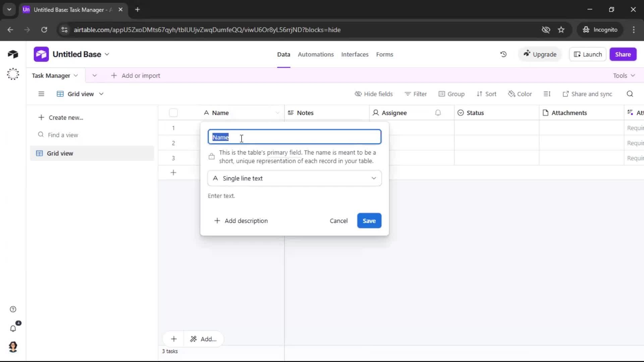Open the Tools dropdown

[624, 76]
